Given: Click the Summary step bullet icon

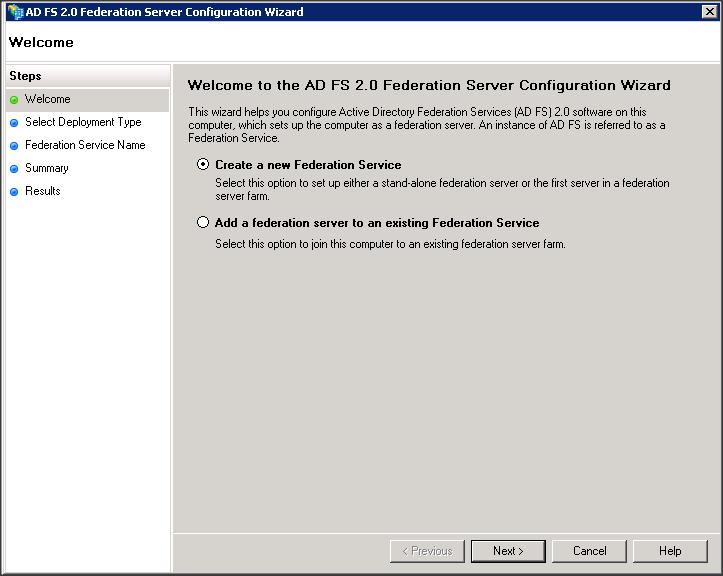Looking at the screenshot, I should [x=14, y=169].
